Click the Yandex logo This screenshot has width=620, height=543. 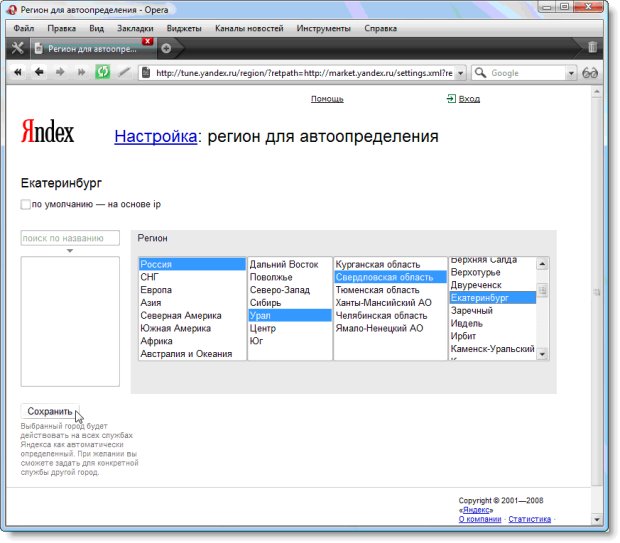click(47, 131)
